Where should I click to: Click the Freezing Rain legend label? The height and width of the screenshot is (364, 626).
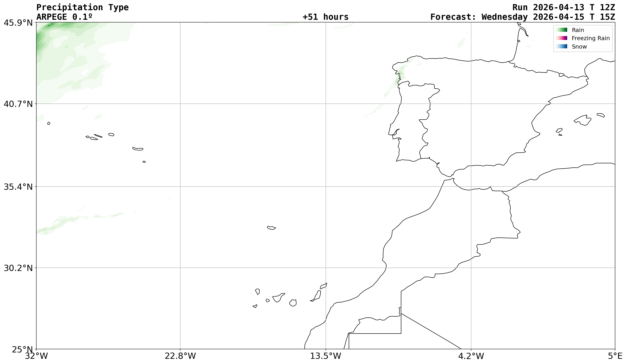tap(591, 38)
